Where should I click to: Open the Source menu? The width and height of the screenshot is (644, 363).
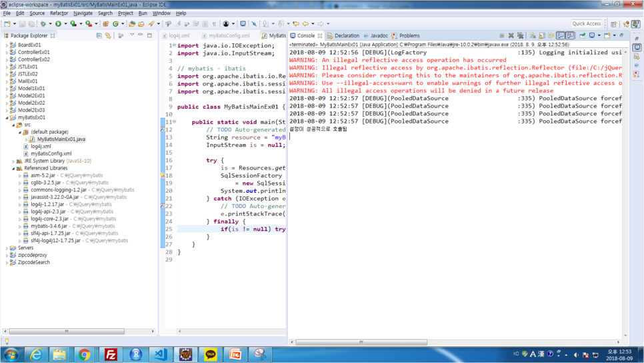click(37, 13)
